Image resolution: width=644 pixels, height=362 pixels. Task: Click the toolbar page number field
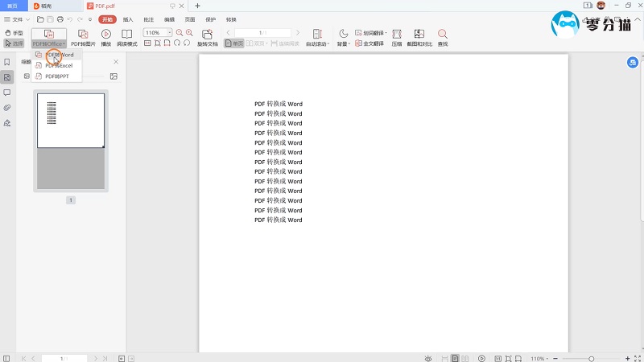pyautogui.click(x=263, y=32)
